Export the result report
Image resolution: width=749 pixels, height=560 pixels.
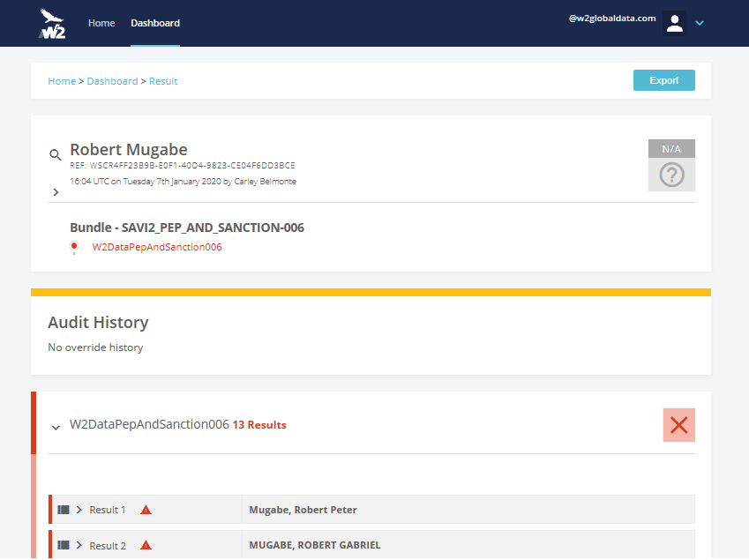(x=664, y=80)
